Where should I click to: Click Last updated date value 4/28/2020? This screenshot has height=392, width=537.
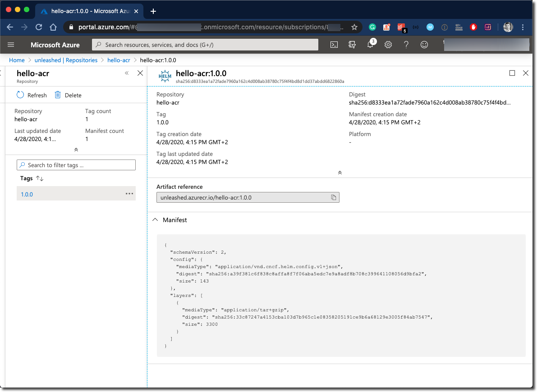coord(35,139)
